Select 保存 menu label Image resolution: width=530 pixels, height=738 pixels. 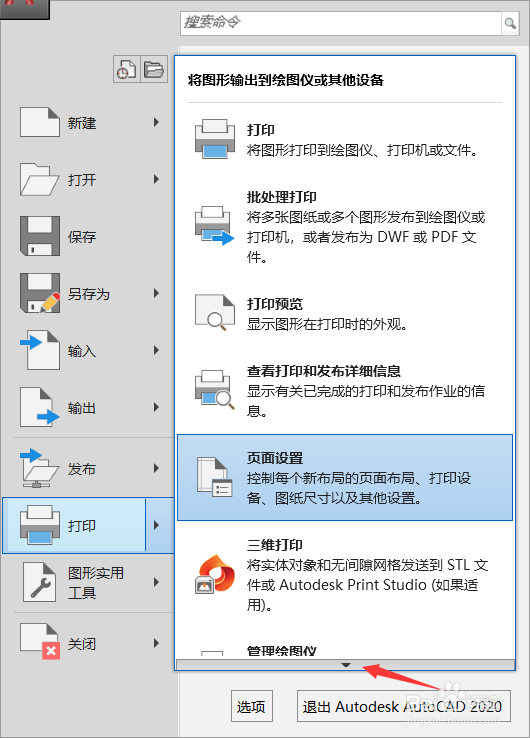(x=82, y=237)
